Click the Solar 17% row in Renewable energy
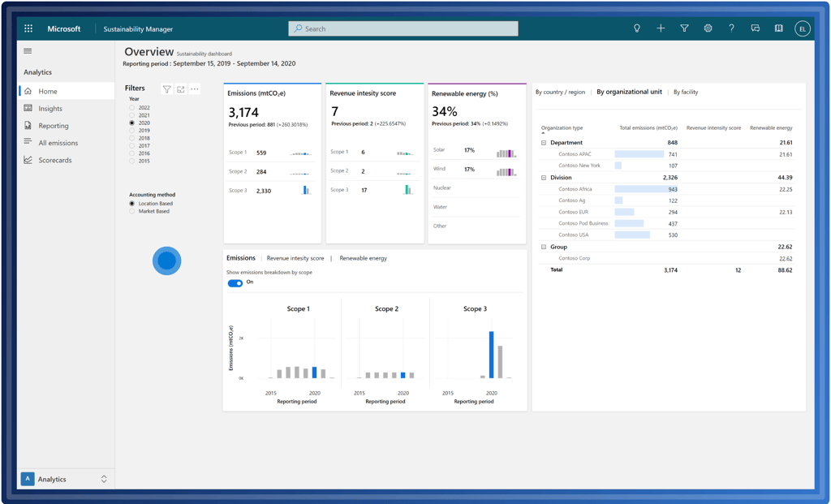Screen dimensions: 831x504 tap(476, 150)
